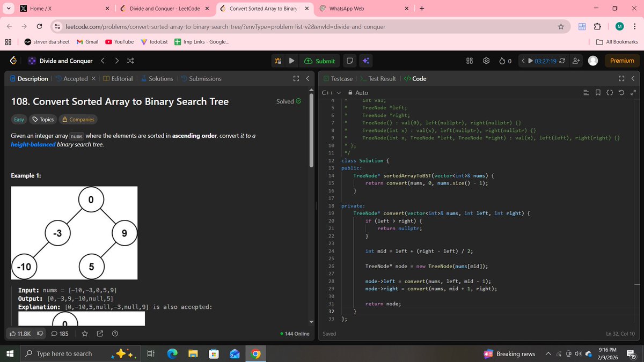Screen dimensions: 644x362
Task: Open the help question mark icon
Action: (114, 334)
